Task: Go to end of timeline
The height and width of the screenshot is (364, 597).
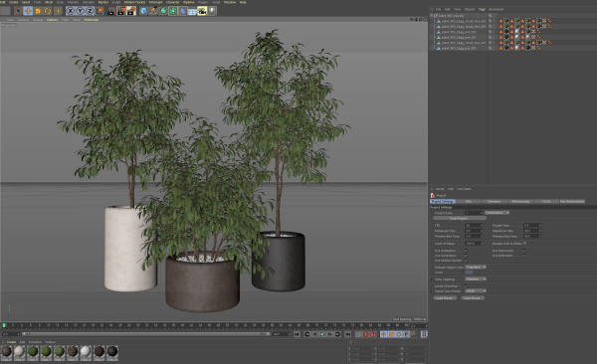Action: [x=347, y=334]
